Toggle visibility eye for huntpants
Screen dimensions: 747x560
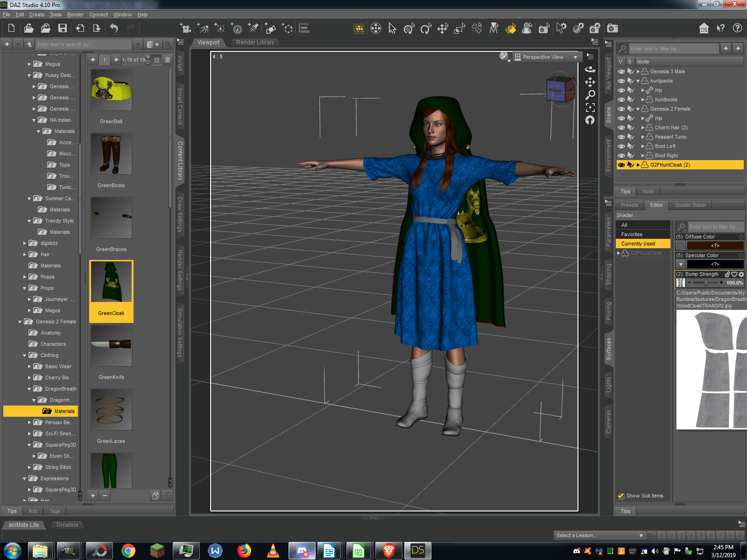click(621, 81)
